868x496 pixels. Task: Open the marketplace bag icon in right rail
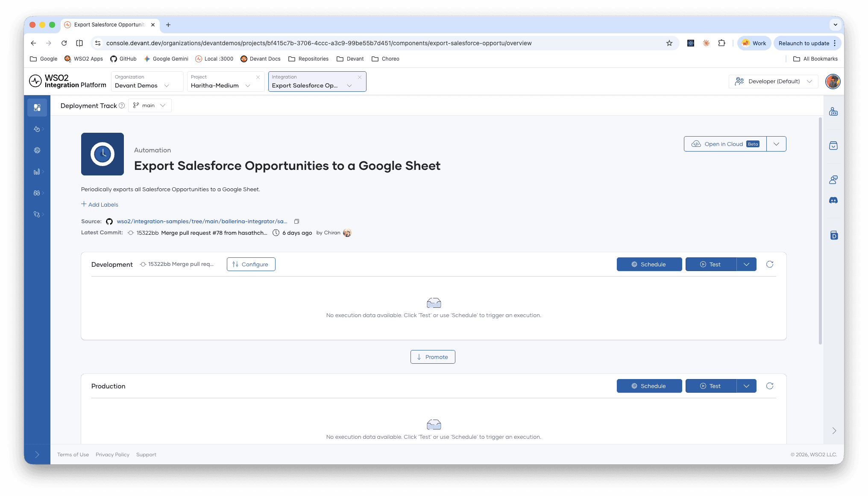[x=833, y=146]
